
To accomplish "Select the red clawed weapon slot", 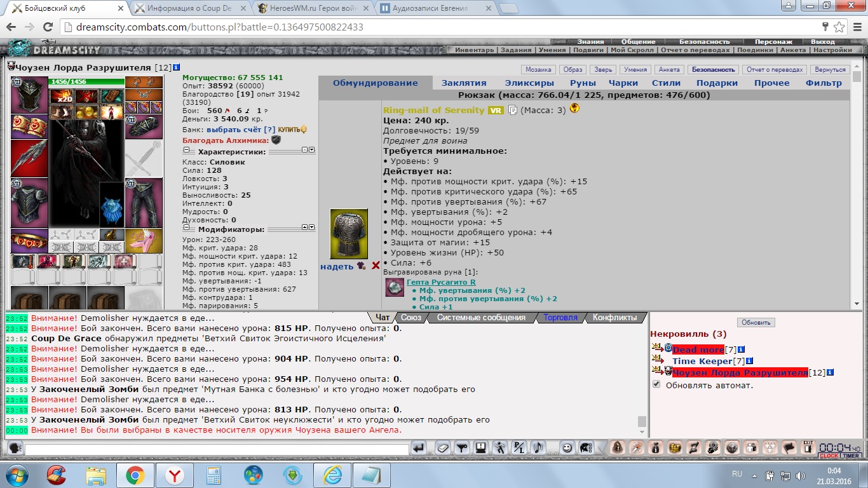I will coord(29,158).
